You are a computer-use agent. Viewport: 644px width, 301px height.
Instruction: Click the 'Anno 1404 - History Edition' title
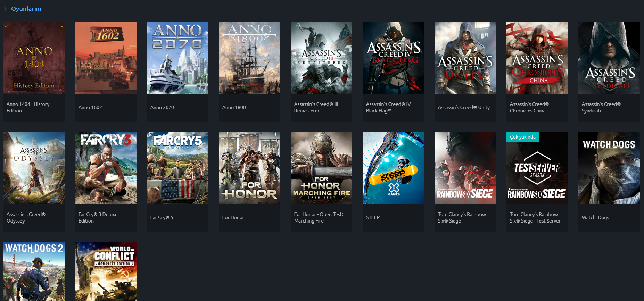point(28,108)
